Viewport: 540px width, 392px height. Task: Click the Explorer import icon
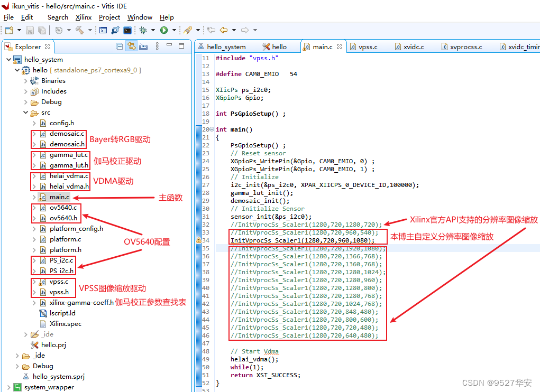click(143, 46)
